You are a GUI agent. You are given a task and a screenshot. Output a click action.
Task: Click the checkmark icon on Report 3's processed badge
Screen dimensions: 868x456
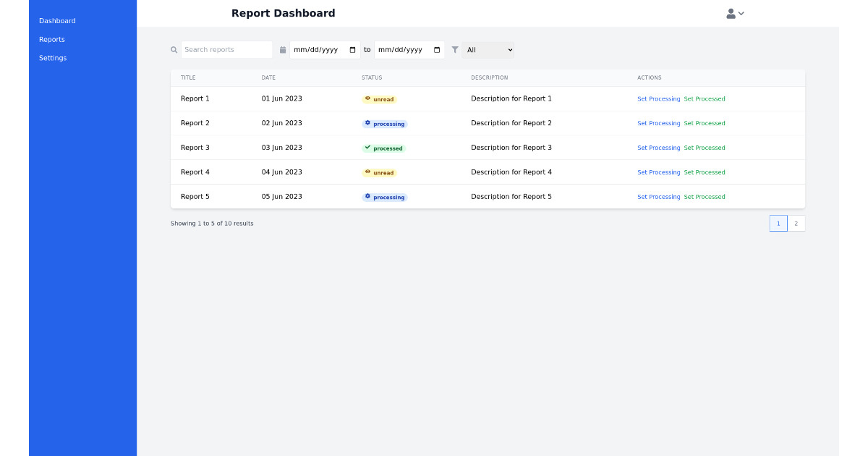(369, 148)
